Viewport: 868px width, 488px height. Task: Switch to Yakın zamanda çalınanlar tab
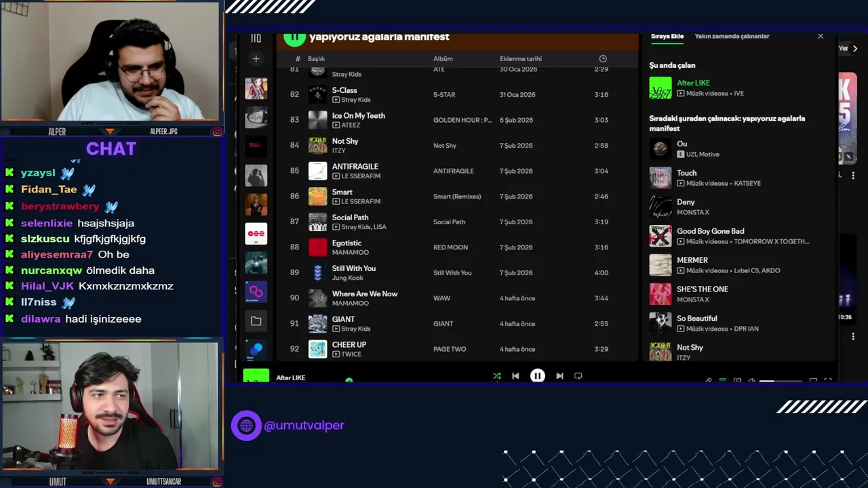732,37
